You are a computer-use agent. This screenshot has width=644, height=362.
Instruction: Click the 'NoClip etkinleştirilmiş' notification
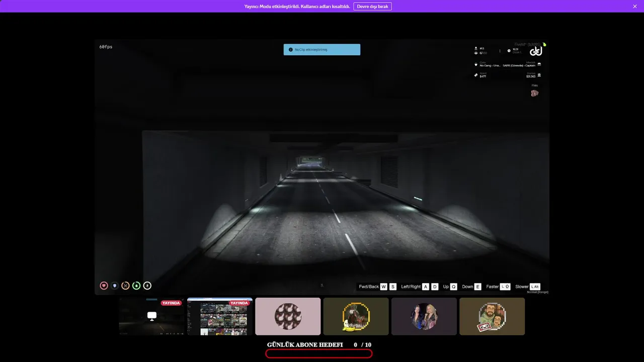coord(322,49)
